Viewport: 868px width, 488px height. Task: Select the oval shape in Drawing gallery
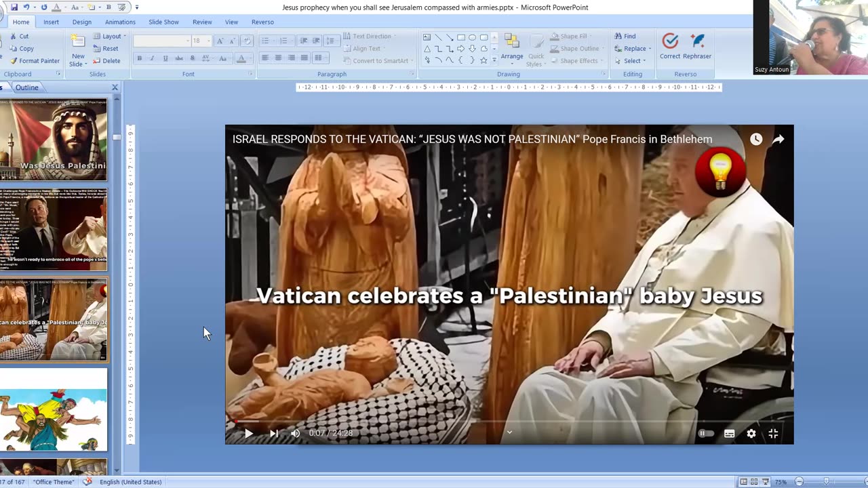[x=473, y=37]
